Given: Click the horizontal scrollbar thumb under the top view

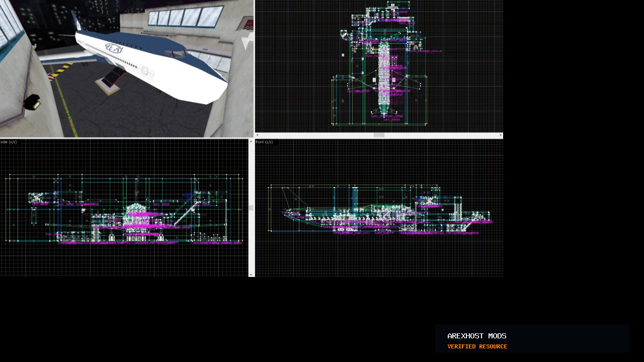Looking at the screenshot, I should 379,135.
